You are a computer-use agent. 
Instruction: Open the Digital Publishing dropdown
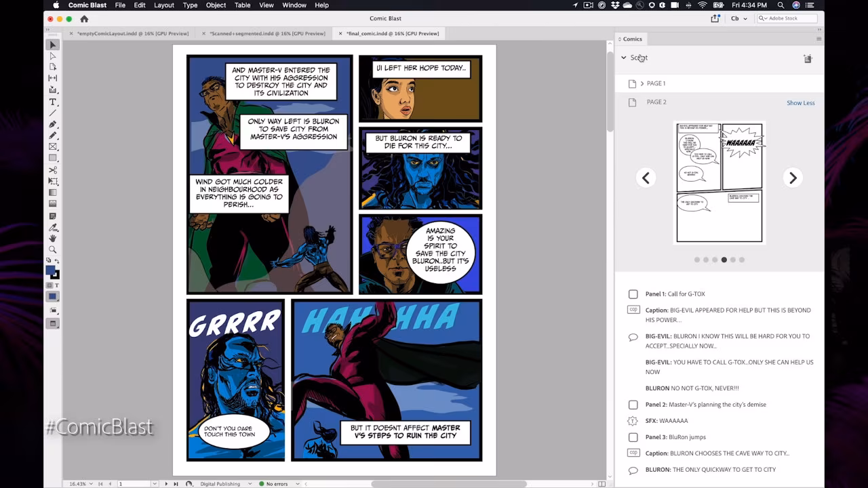click(224, 484)
